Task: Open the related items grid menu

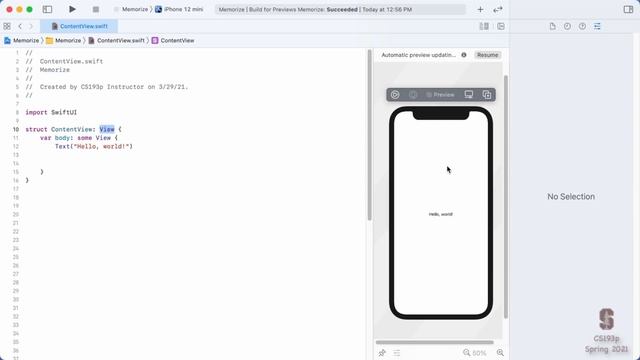Action: pyautogui.click(x=7, y=26)
